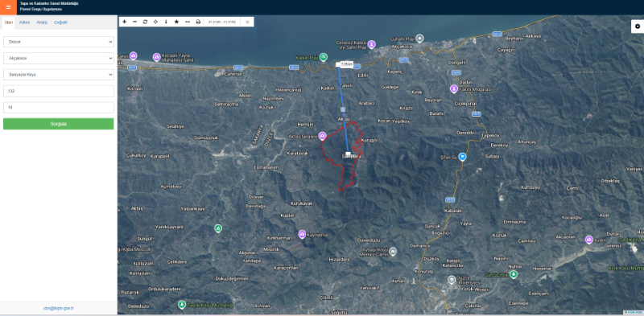Viewport: 644px width, 316px height.
Task: Click the Kalker Plajı green marker
Action: [x=324, y=57]
